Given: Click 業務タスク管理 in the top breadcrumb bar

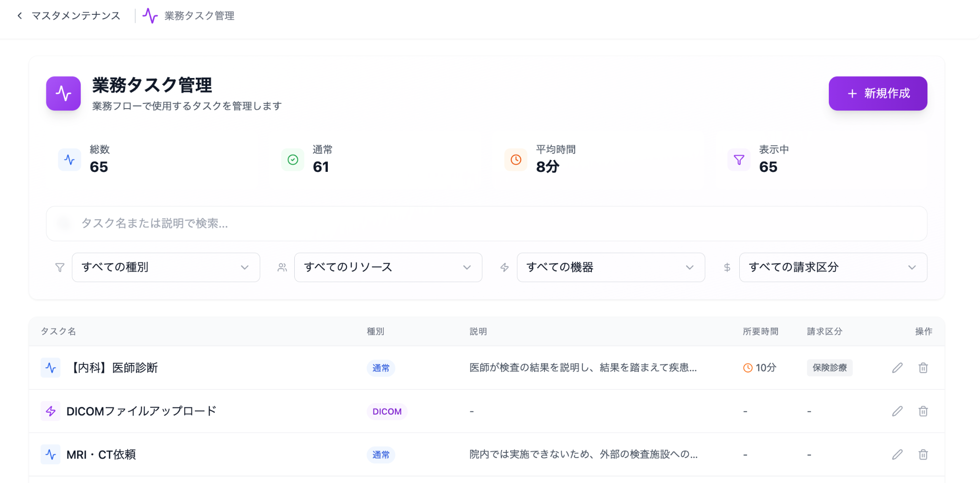Looking at the screenshot, I should point(198,15).
